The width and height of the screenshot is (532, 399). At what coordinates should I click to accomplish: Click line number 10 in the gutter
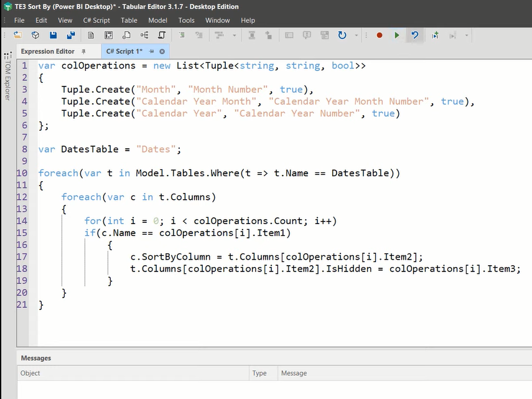[22, 173]
